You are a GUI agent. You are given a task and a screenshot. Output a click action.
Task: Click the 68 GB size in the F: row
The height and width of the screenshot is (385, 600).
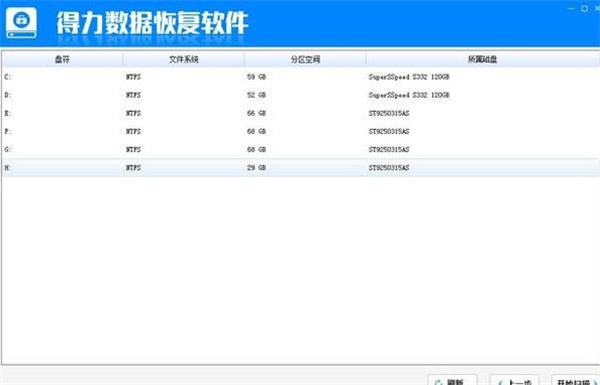(256, 131)
